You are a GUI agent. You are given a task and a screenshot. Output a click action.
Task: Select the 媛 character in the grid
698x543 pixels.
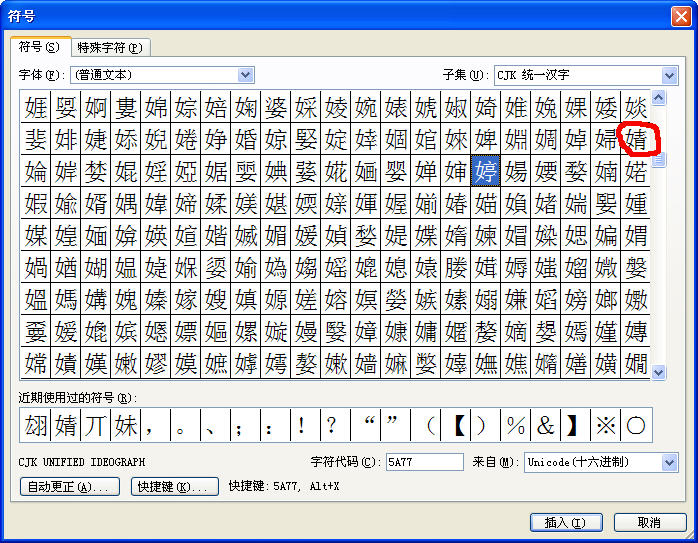click(x=306, y=235)
